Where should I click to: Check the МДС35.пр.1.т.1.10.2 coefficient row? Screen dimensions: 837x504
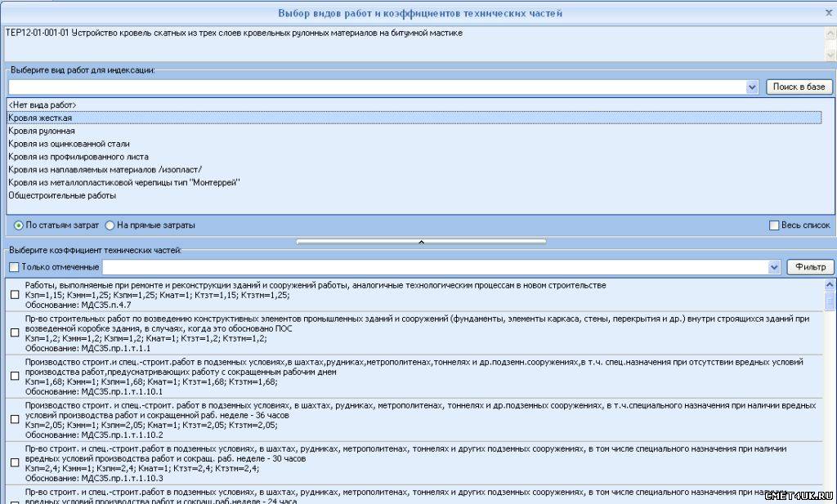tap(15, 419)
